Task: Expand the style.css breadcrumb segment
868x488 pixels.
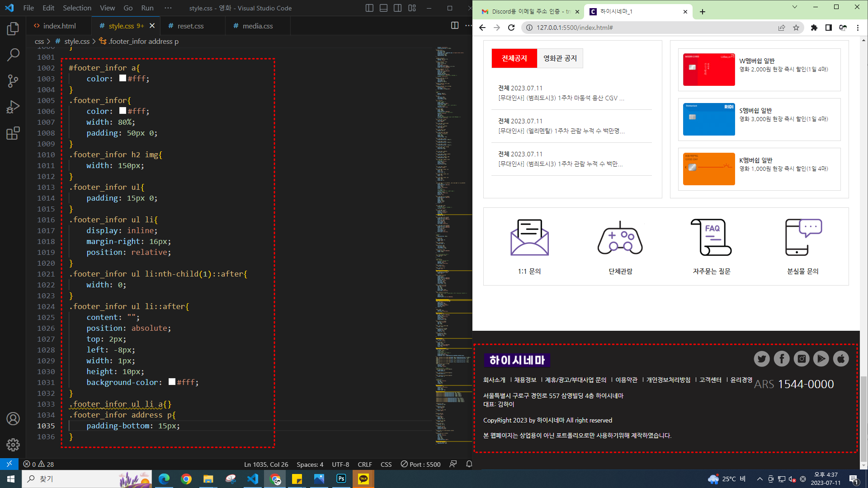Action: 77,41
